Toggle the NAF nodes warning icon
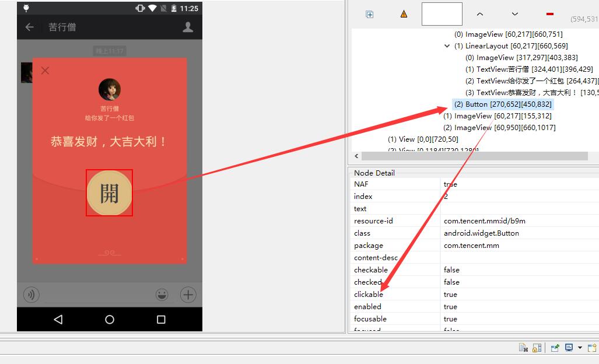Image resolution: width=599 pixels, height=364 pixels. 404,14
